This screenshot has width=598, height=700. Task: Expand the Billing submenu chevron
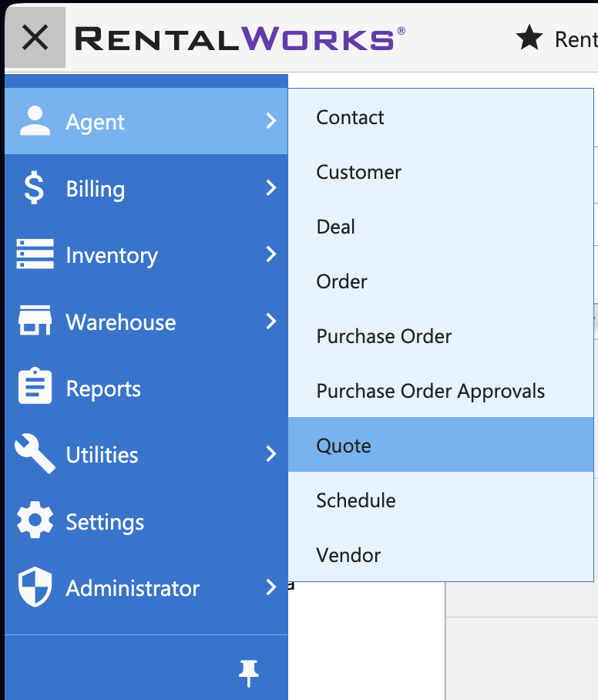tap(271, 187)
